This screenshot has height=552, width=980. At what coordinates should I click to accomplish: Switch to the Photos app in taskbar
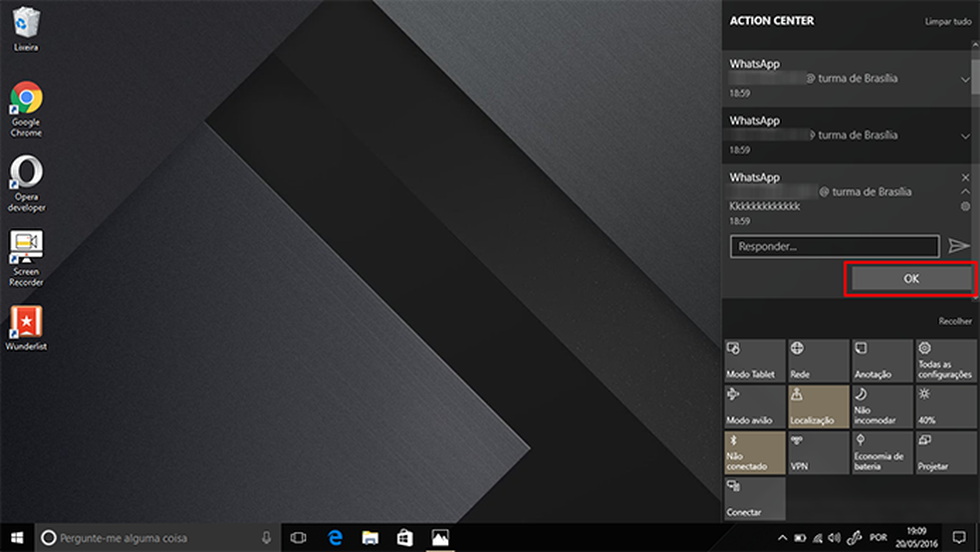(x=440, y=538)
